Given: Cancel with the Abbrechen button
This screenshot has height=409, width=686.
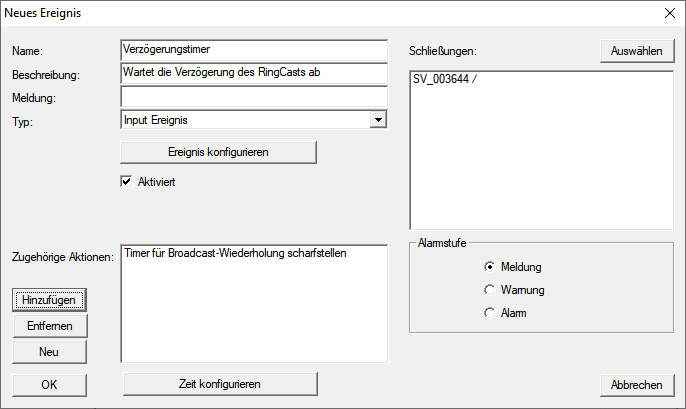Looking at the screenshot, I should coord(637,384).
